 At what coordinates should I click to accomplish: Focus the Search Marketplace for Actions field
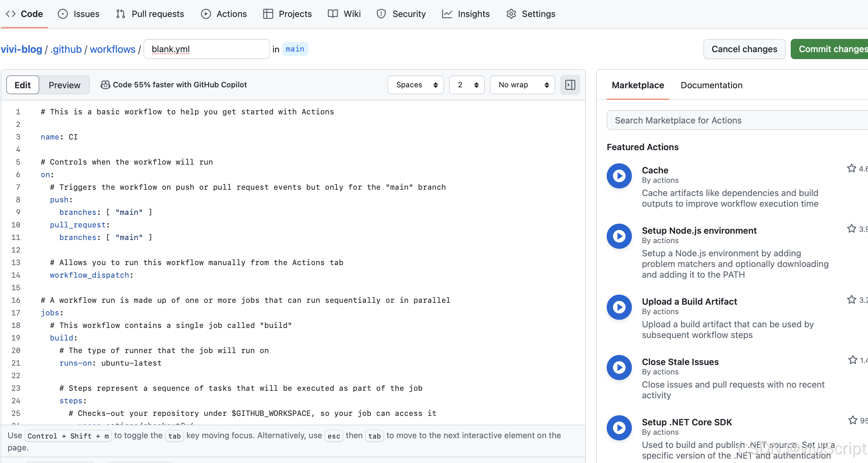[737, 120]
